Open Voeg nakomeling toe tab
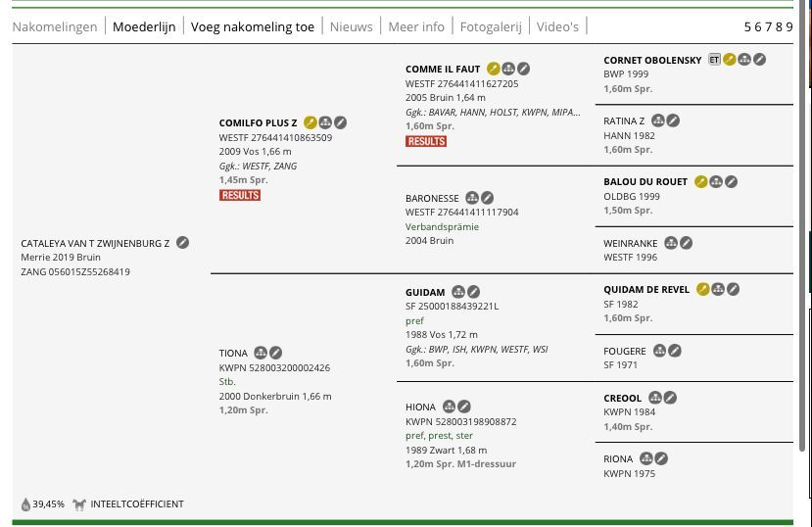The image size is (812, 527). tap(253, 26)
